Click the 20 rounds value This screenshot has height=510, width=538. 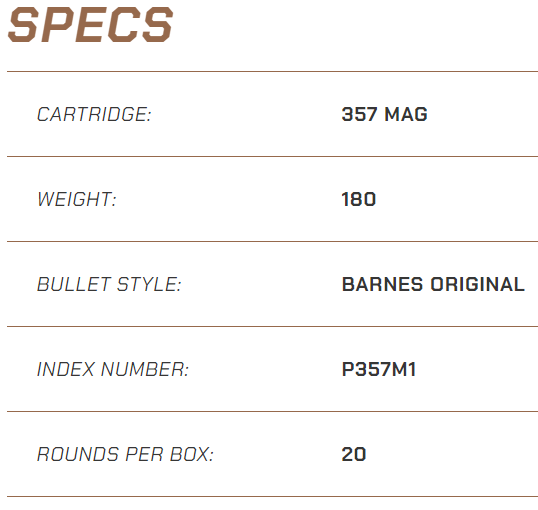pyautogui.click(x=354, y=454)
